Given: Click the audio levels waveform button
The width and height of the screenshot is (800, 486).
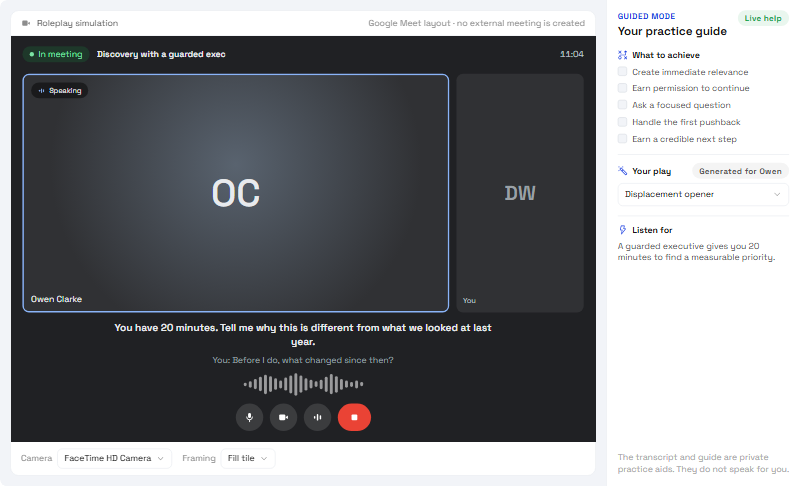Looking at the screenshot, I should [x=317, y=417].
